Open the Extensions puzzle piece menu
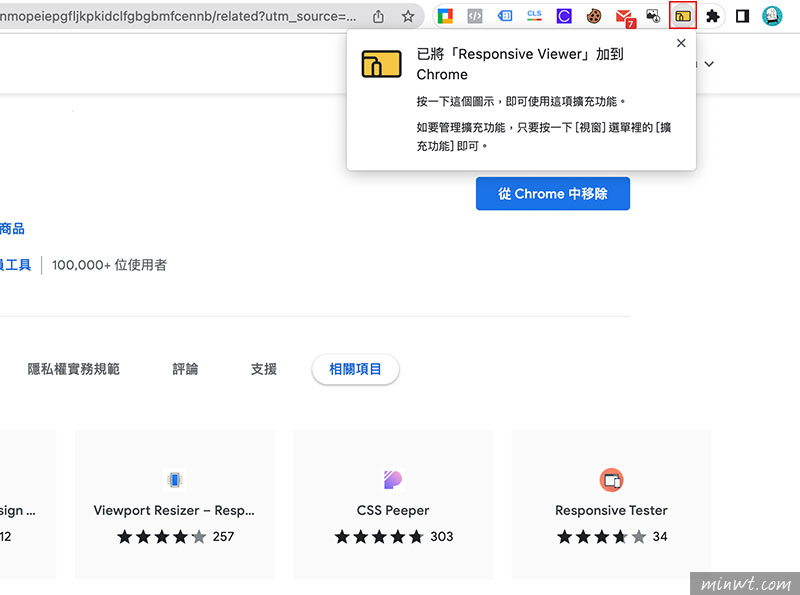Screen dimensions: 800x595 click(x=712, y=16)
